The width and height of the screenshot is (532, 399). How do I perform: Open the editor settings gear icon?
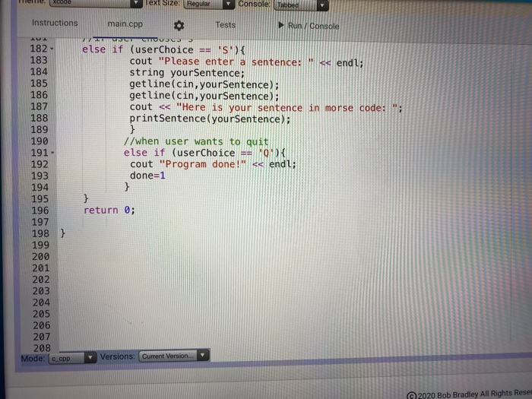(179, 25)
